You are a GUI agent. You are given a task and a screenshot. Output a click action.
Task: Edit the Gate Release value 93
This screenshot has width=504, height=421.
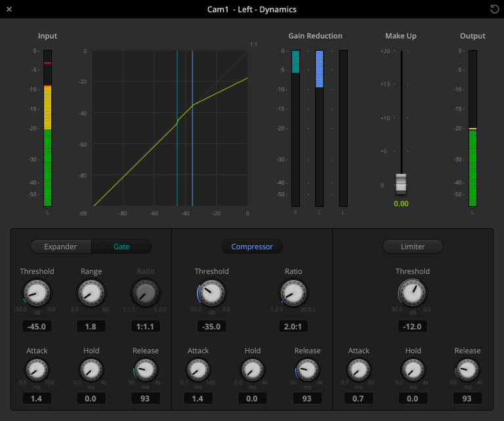tap(145, 399)
